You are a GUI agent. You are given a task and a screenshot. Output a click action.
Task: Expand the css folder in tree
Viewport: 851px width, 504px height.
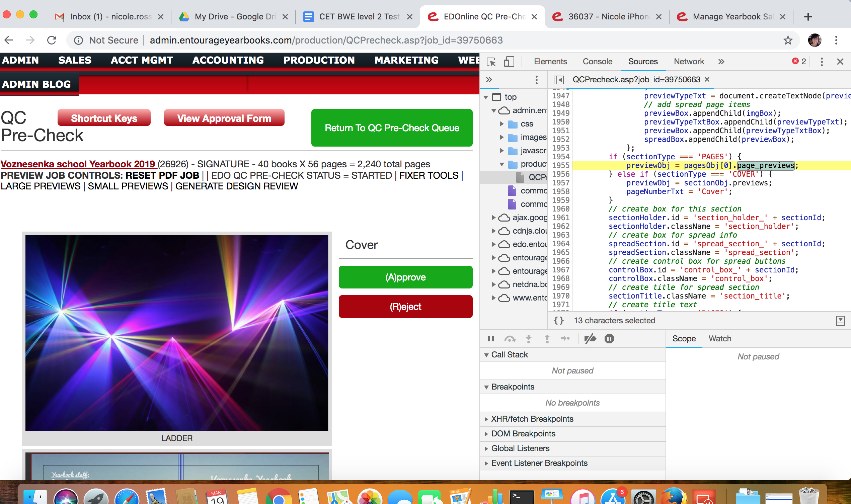pyautogui.click(x=502, y=124)
